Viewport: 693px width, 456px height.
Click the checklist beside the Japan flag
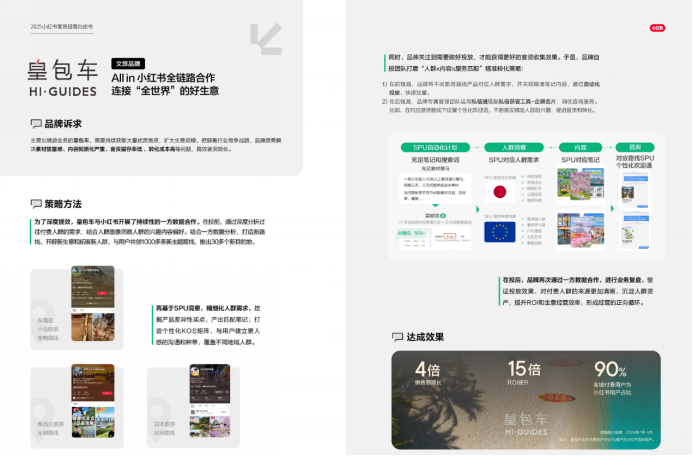(531, 188)
